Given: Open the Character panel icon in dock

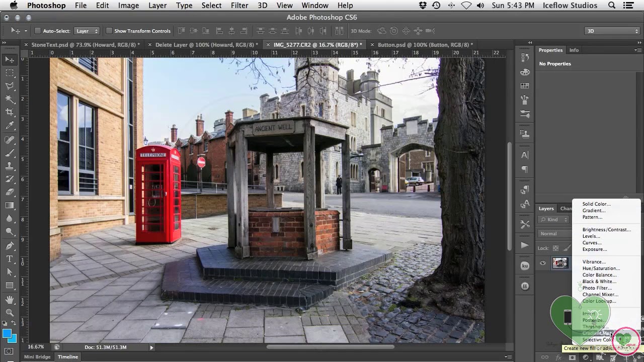Looking at the screenshot, I should click(x=525, y=155).
